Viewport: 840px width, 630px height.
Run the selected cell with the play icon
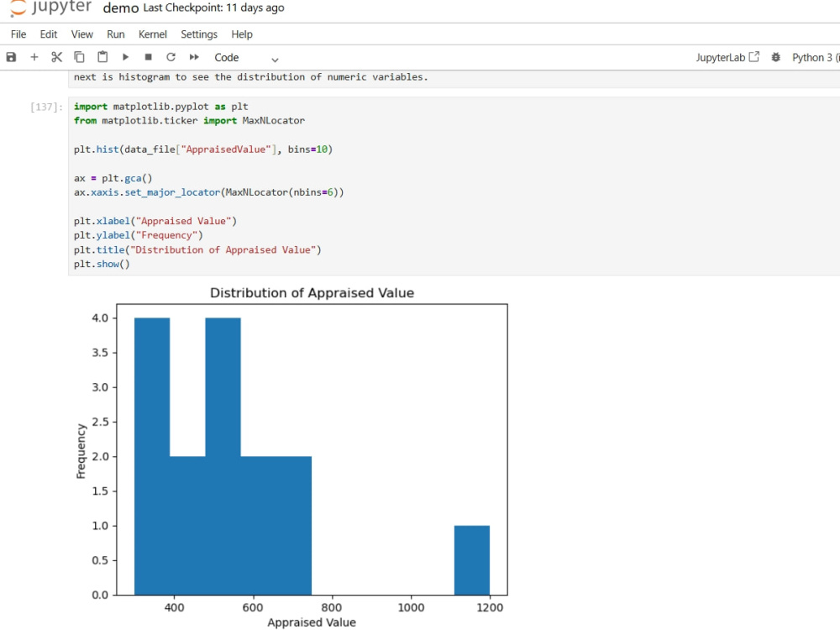click(125, 57)
